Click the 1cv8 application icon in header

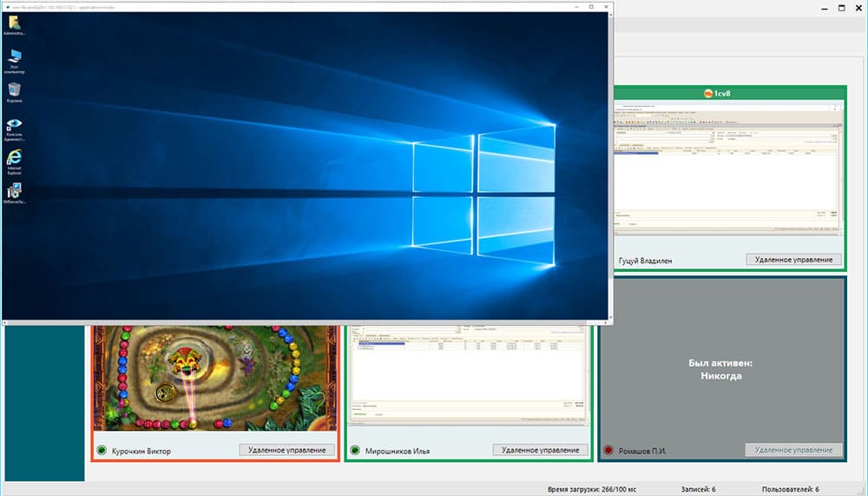[x=709, y=93]
